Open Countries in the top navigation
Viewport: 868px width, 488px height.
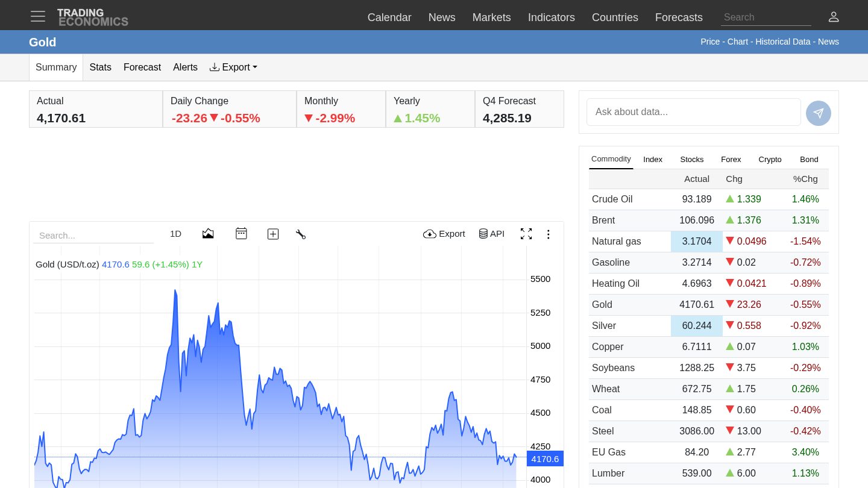(615, 17)
